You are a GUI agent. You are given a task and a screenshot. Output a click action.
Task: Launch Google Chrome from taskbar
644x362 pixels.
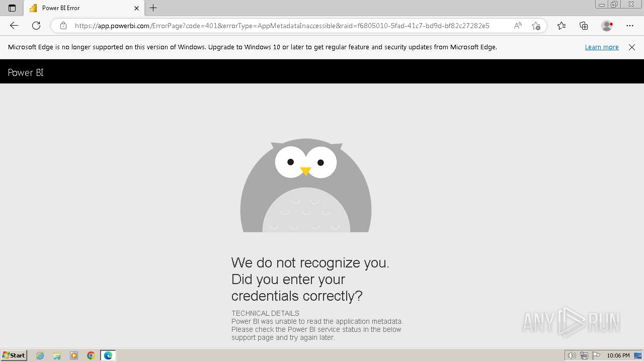point(91,355)
